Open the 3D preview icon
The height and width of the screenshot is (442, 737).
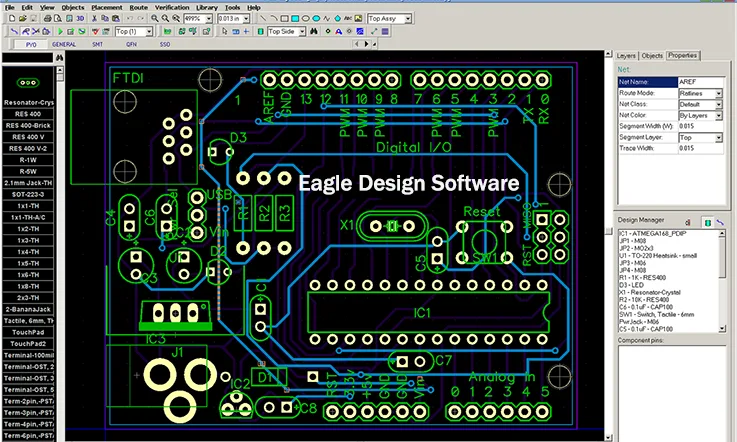(x=80, y=18)
